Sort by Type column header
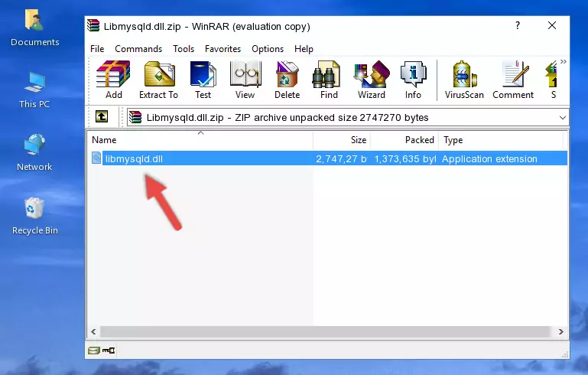 point(501,140)
